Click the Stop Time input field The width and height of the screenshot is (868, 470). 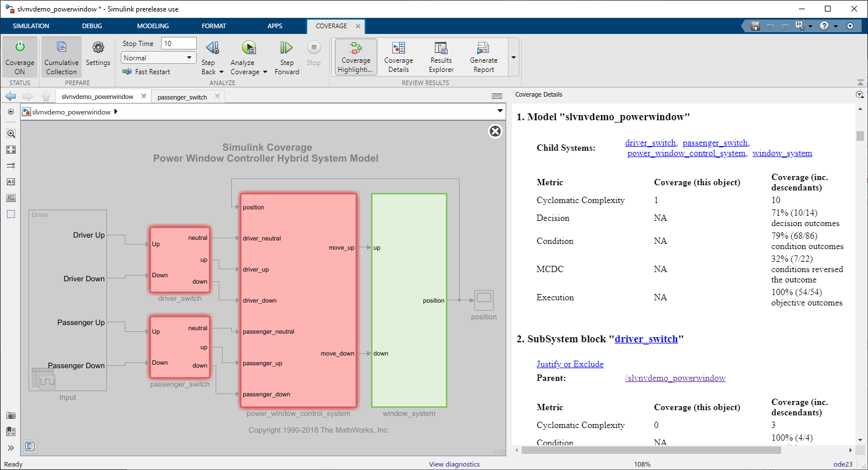click(179, 44)
